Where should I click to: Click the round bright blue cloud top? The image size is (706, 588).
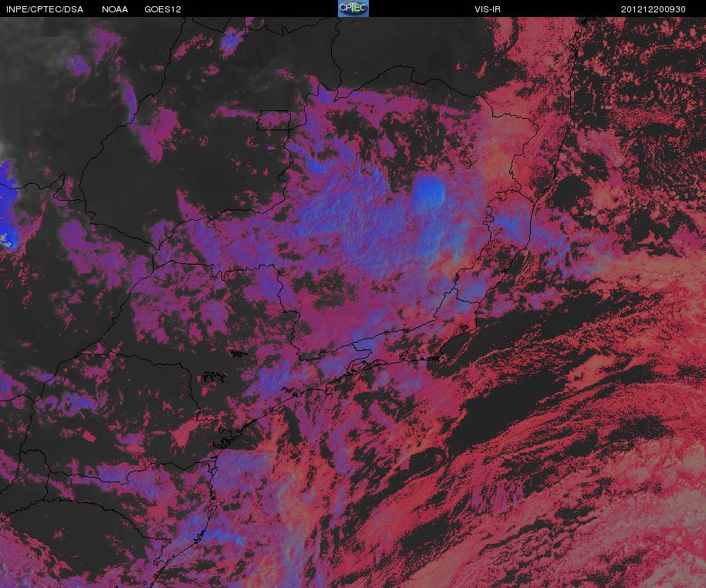pos(429,190)
